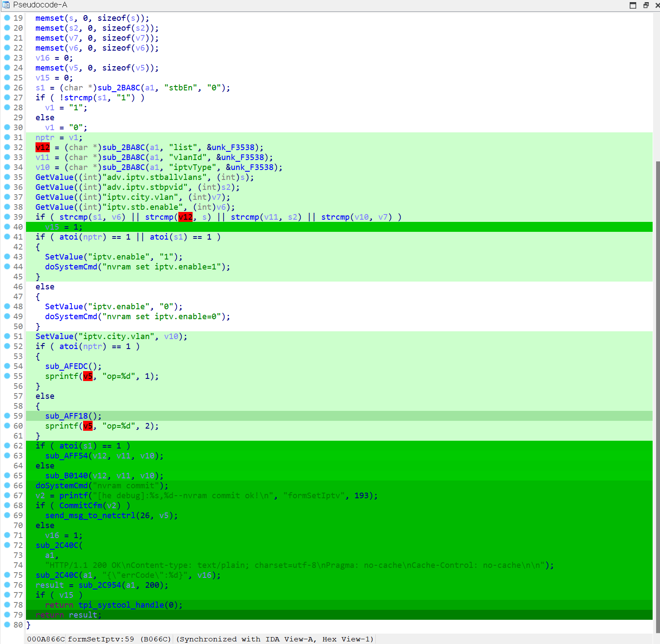Toggle breakpoint dot on line 19
Image resolution: width=660 pixels, height=644 pixels.
[x=7, y=18]
